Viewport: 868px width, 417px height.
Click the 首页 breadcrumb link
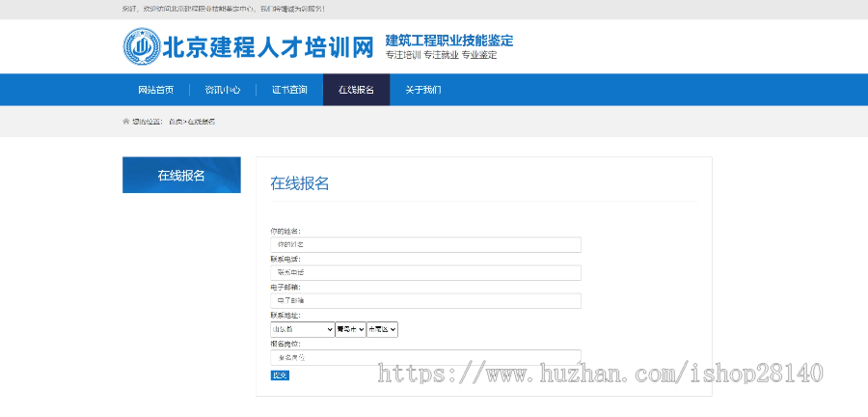point(176,122)
